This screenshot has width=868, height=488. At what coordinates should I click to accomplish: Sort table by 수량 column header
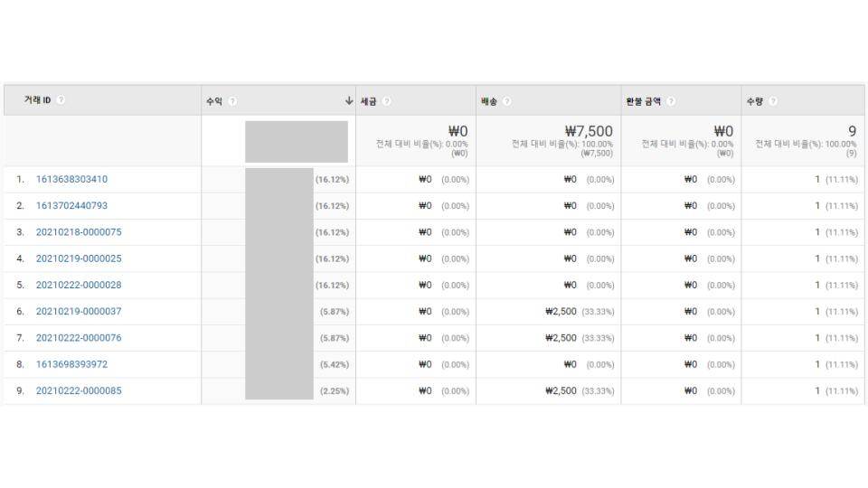(754, 101)
